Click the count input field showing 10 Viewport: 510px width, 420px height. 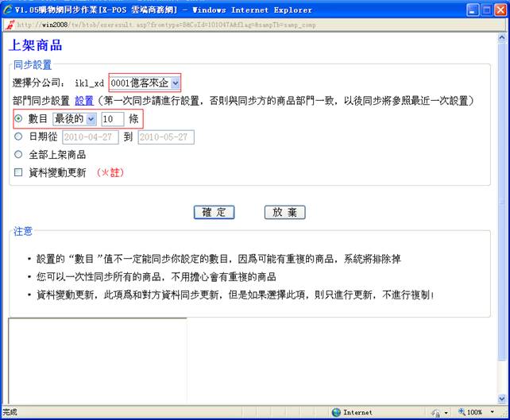tap(112, 118)
